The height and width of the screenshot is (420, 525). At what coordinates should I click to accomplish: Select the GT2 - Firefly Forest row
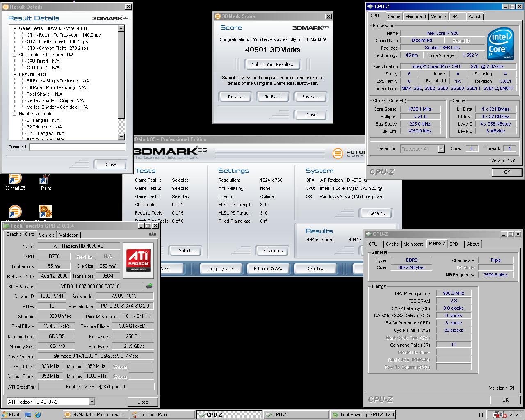(x=57, y=41)
